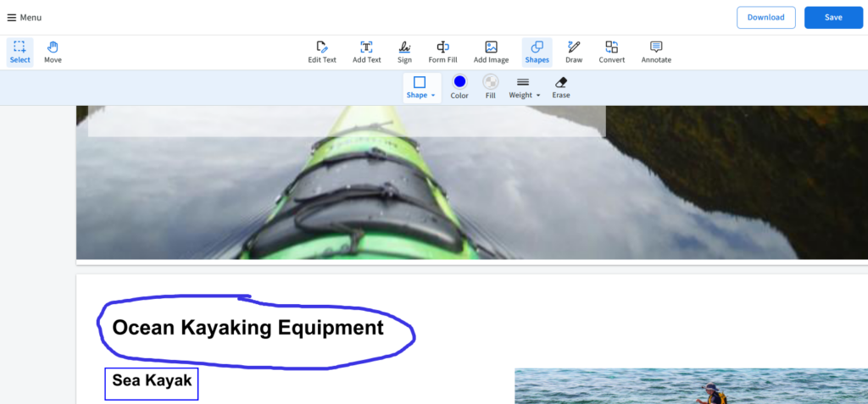This screenshot has width=868, height=404.
Task: Open the Convert tool
Action: [612, 53]
